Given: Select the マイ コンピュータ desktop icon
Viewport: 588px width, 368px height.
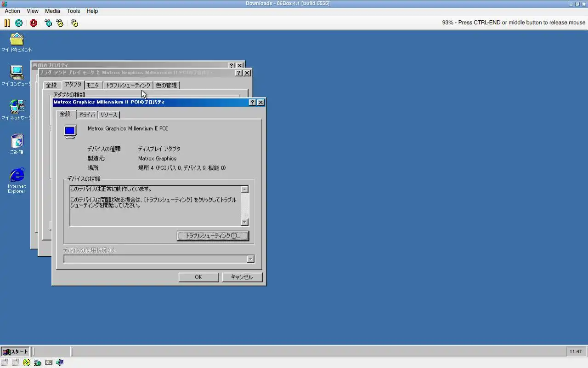Looking at the screenshot, I should pyautogui.click(x=17, y=76).
